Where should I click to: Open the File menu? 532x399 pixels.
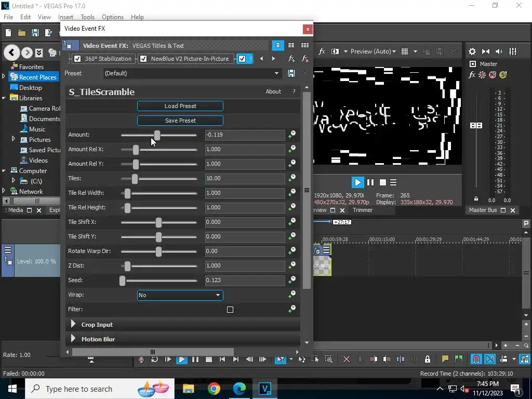(8, 17)
